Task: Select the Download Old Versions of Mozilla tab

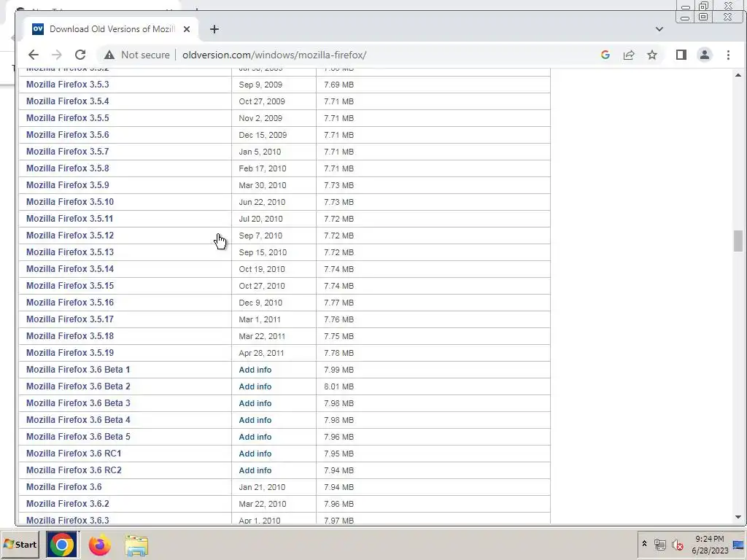Action: [x=112, y=29]
